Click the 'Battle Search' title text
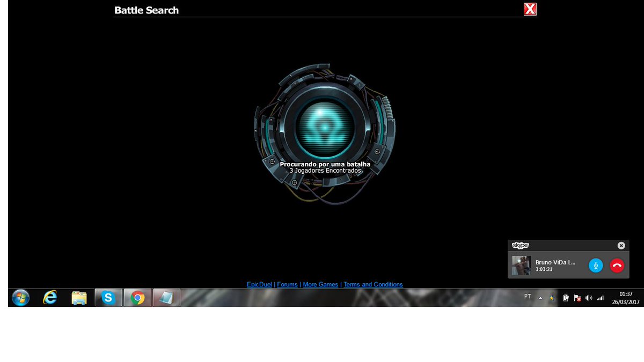The image size is (644, 362). [147, 10]
